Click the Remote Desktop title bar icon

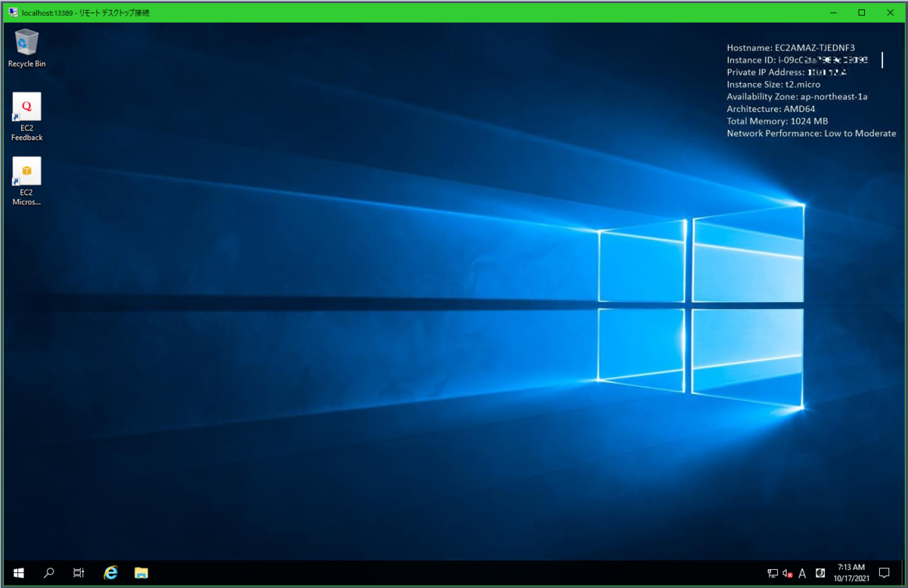[14, 12]
